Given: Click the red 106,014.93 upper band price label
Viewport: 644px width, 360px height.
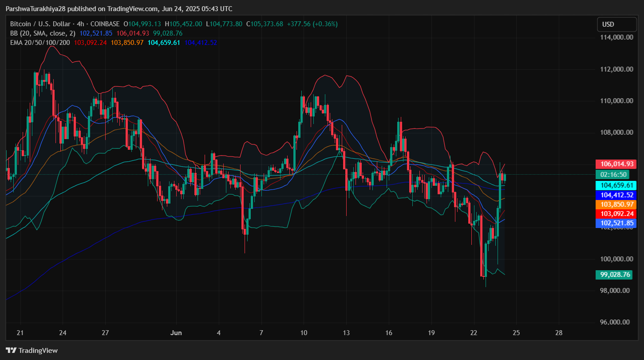Looking at the screenshot, I should point(616,164).
